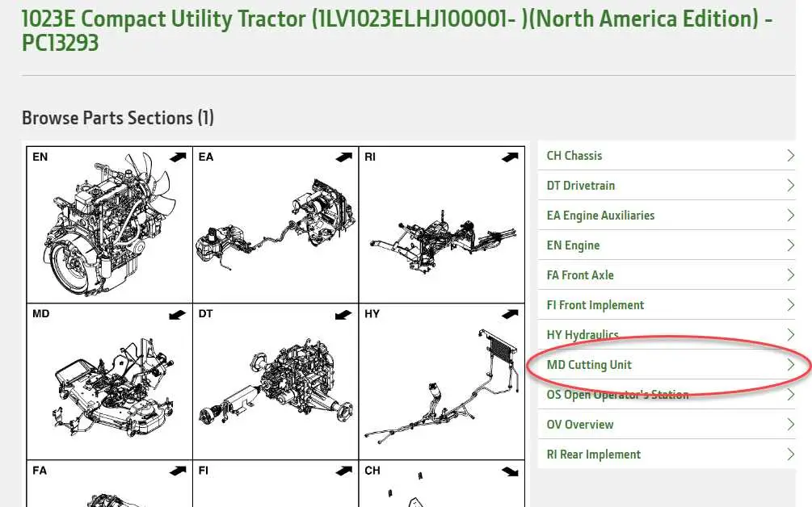
Task: Click the 1023E Compact Utility Tractor title
Action: point(398,31)
